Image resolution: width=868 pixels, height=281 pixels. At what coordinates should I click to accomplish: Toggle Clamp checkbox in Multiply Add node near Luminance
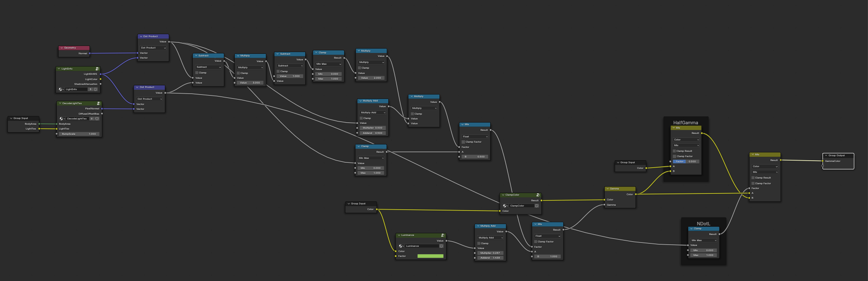click(x=479, y=243)
